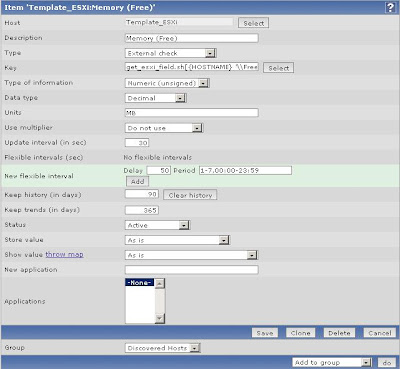Click the flexible interval Delay field

pos(159,170)
